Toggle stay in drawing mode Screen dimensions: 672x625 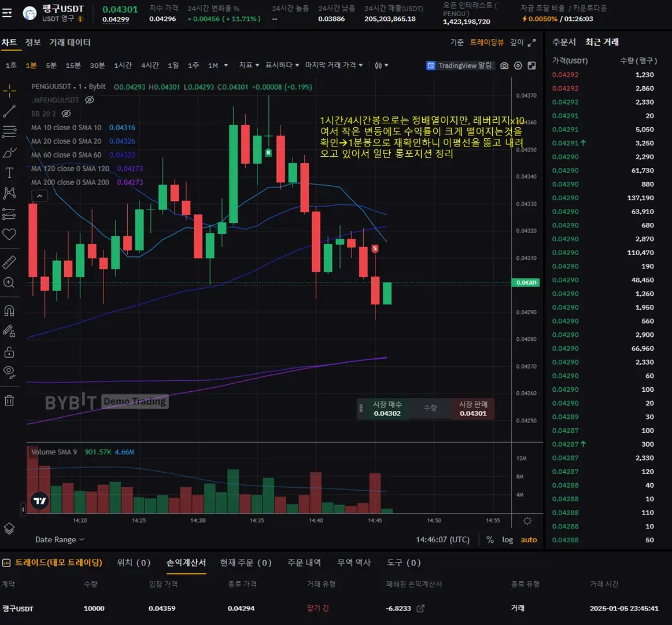click(9, 331)
